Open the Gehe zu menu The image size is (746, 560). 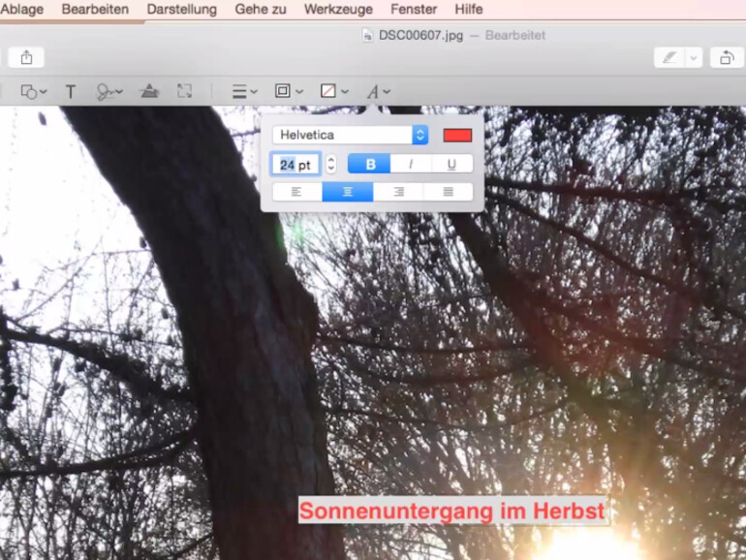coord(261,9)
